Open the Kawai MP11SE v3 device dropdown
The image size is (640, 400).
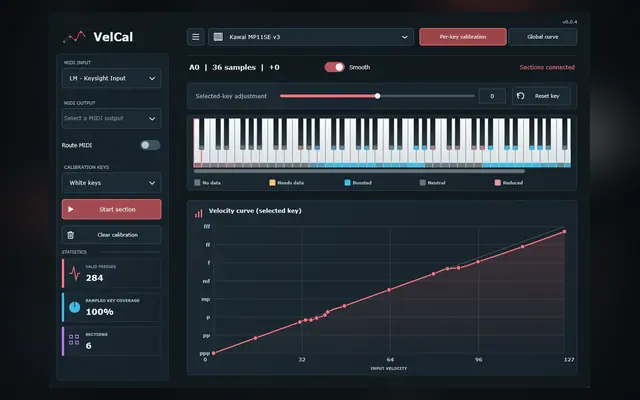(311, 37)
